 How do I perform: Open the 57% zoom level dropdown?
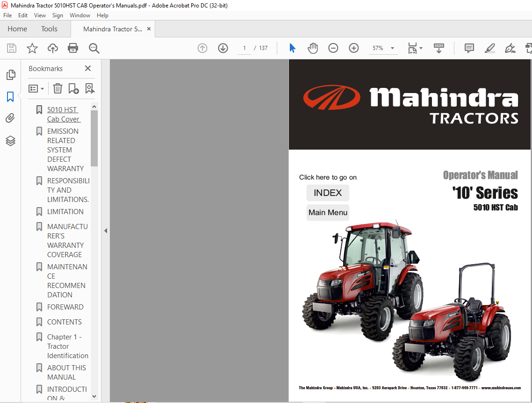(383, 48)
